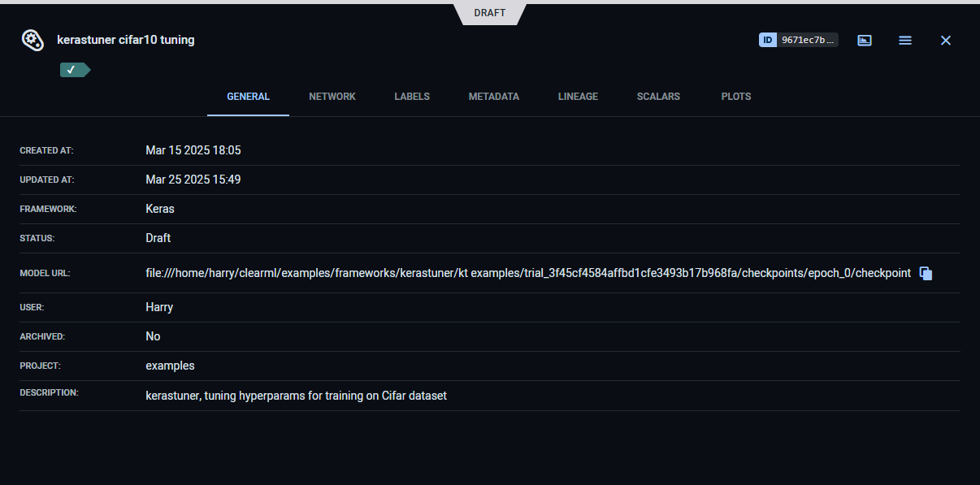980x485 pixels.
Task: Switch to the NETWORK tab
Action: click(x=332, y=97)
